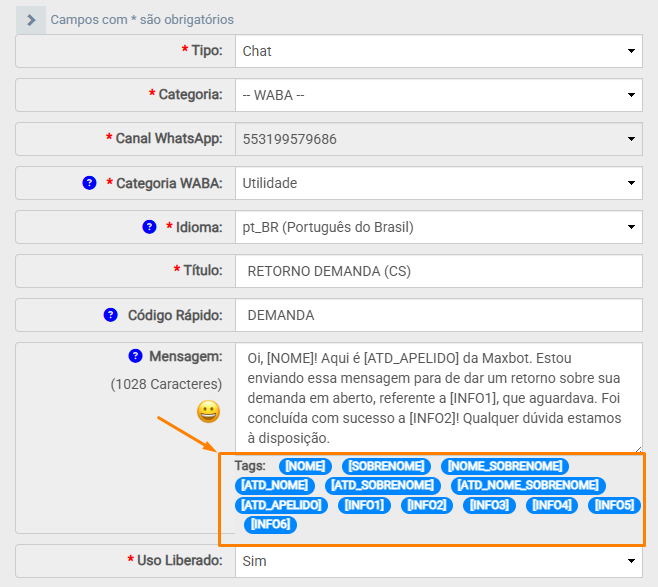Click the Código Rápido input field
The width and height of the screenshot is (658, 587).
pos(439,315)
